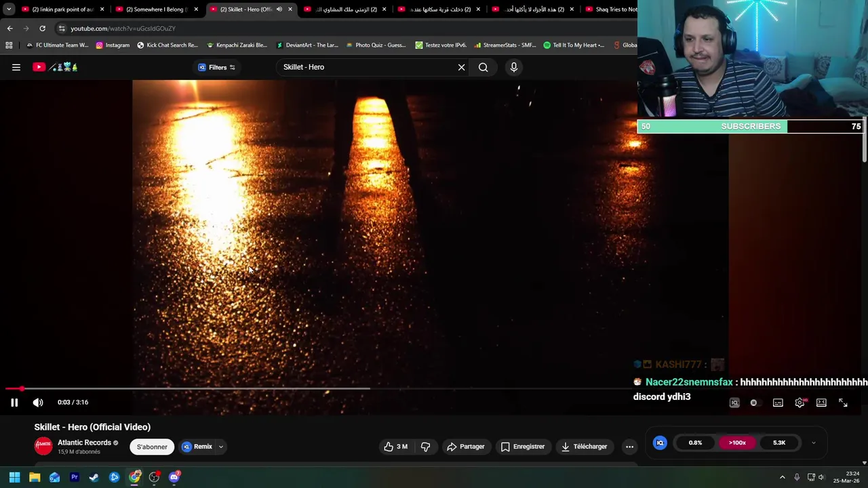Open the tab search dropdown
The image size is (868, 488).
[8, 9]
